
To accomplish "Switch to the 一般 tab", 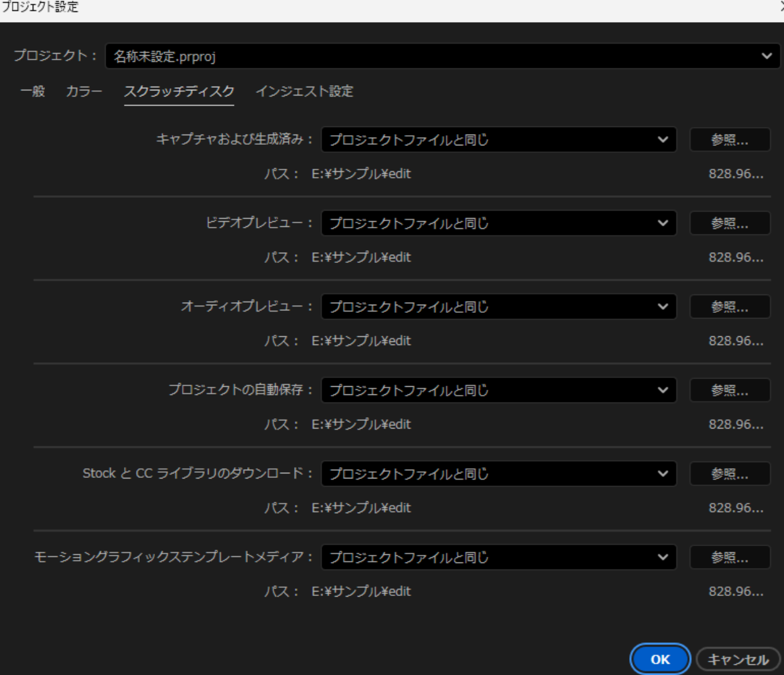I will coord(33,92).
